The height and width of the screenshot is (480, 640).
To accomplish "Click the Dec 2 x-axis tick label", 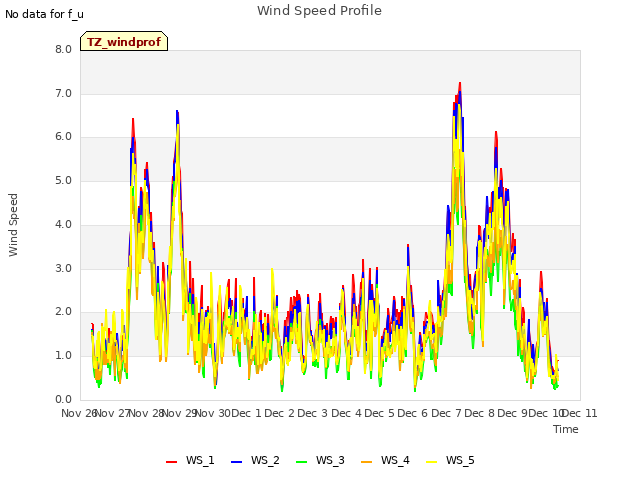I will pos(280,413).
